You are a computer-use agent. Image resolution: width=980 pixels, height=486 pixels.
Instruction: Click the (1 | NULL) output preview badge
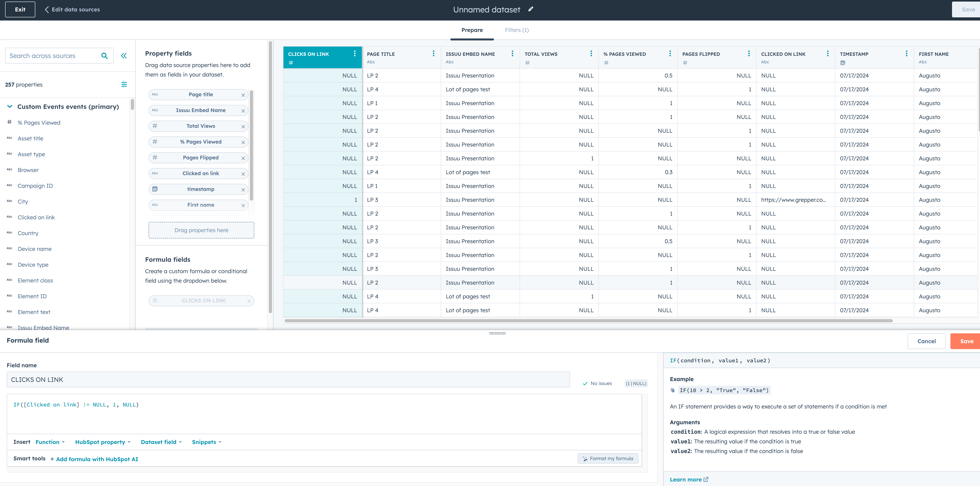point(636,384)
